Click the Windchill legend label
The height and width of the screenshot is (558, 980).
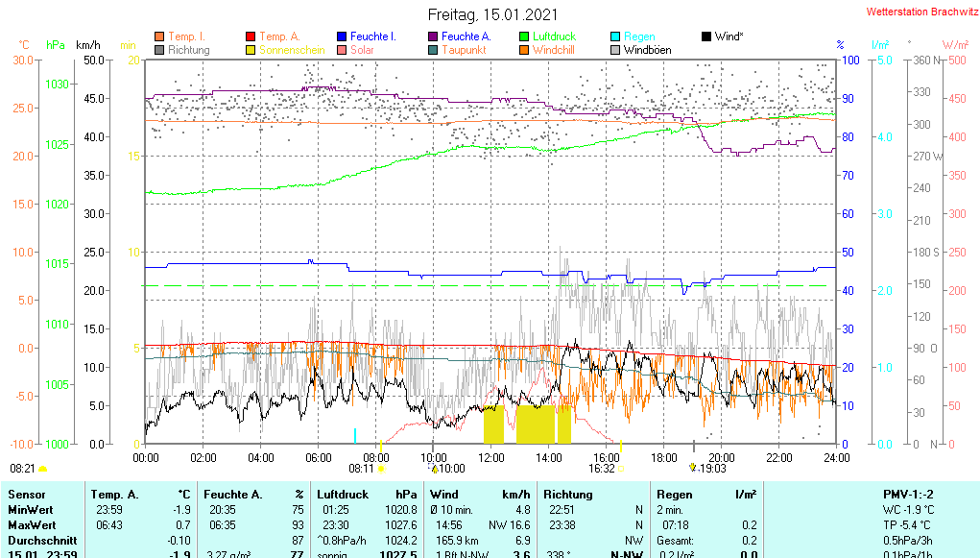pyautogui.click(x=554, y=50)
